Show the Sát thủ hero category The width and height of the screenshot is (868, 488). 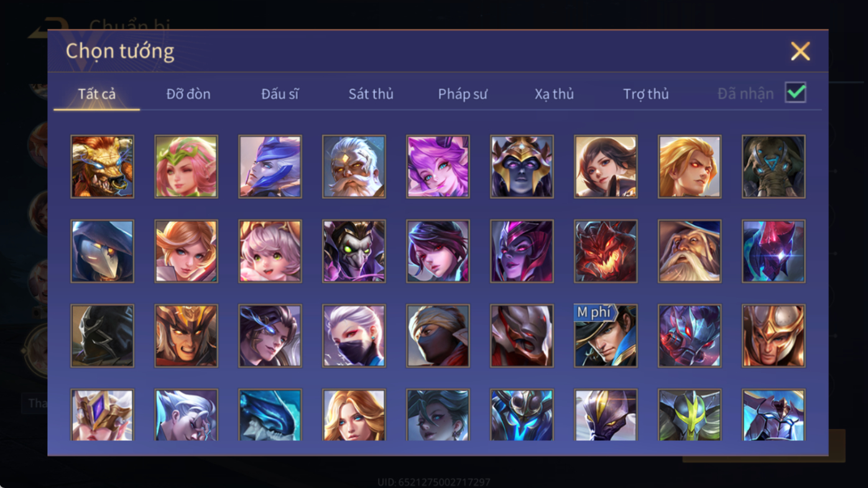[371, 94]
